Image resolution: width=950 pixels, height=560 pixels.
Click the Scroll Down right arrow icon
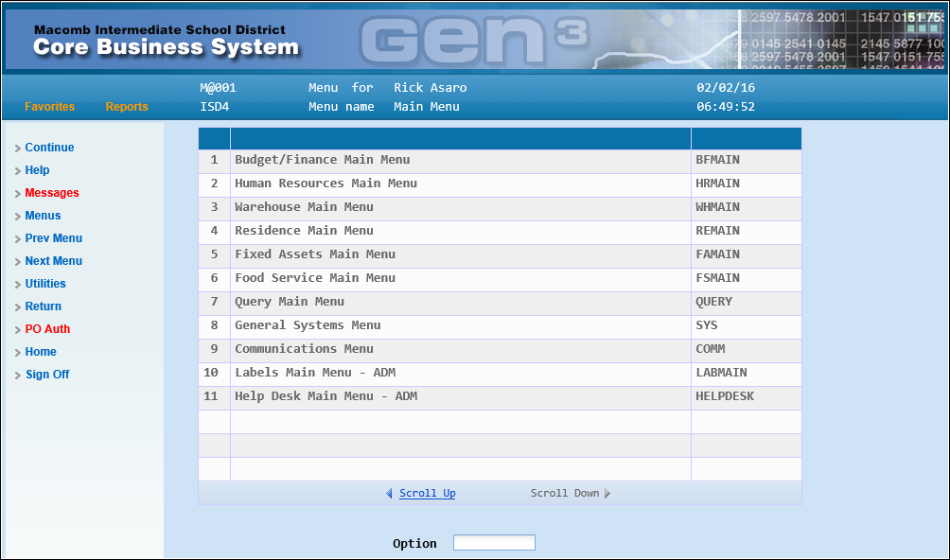click(x=607, y=494)
